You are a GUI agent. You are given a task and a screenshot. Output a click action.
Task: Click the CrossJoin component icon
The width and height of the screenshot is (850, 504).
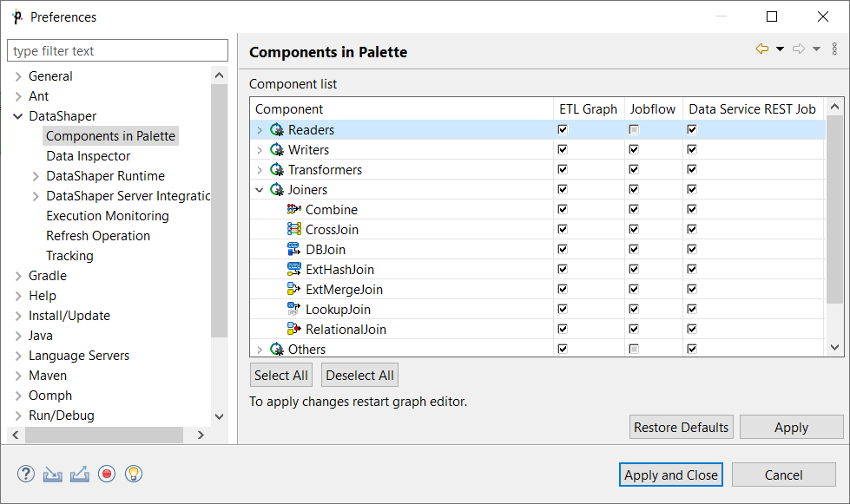click(x=294, y=230)
